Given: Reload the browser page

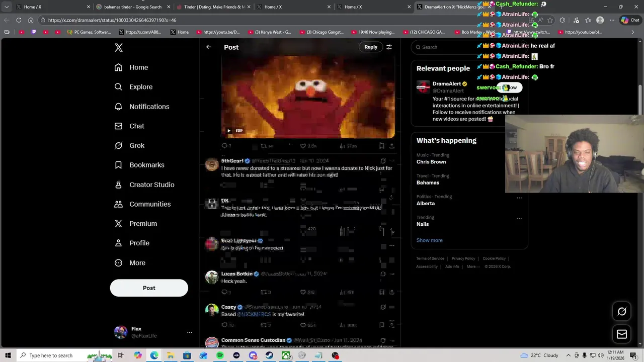Looking at the screenshot, I should click(x=19, y=20).
